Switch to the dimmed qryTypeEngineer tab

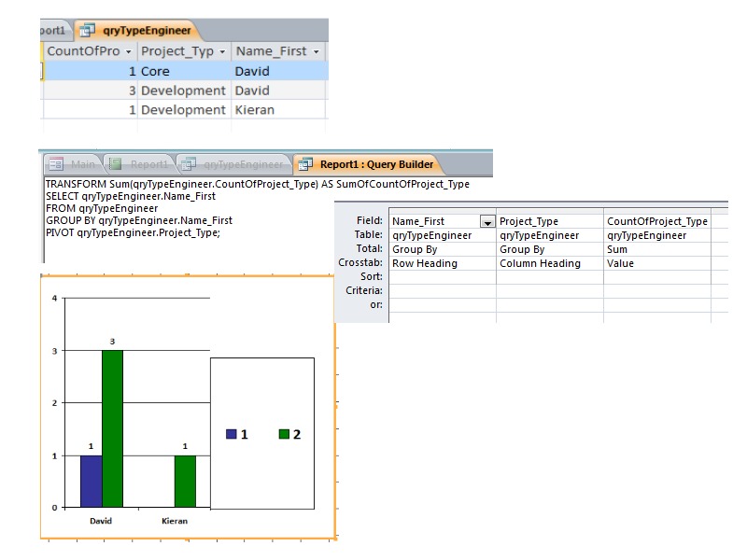pyautogui.click(x=234, y=164)
